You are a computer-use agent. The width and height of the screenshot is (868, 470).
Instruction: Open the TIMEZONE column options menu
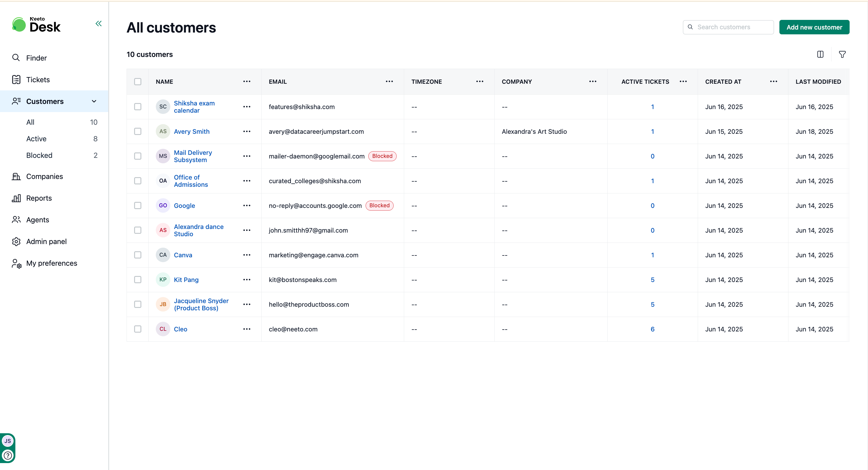pos(480,82)
